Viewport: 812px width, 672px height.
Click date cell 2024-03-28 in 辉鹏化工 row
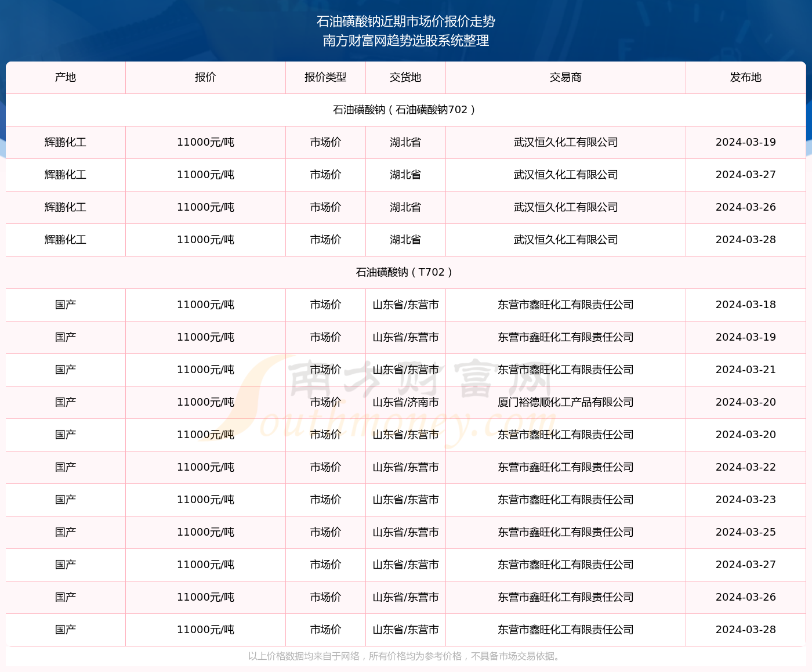[746, 240]
